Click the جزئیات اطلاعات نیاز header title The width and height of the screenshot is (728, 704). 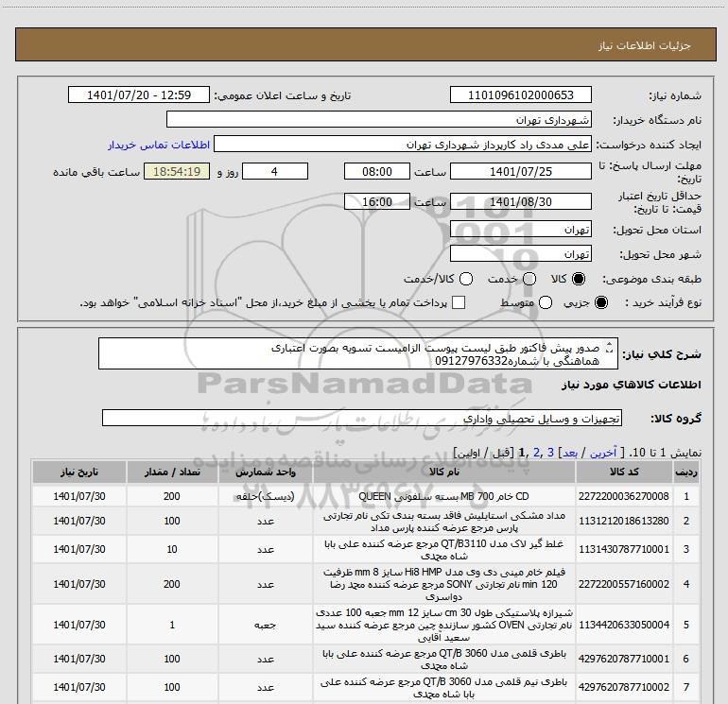point(645,45)
